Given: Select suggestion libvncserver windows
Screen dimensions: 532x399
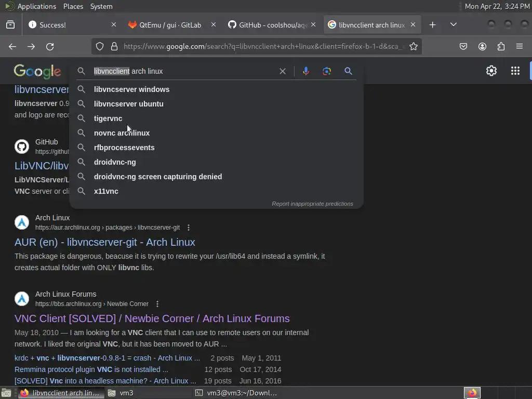Looking at the screenshot, I should (x=217, y=89).
